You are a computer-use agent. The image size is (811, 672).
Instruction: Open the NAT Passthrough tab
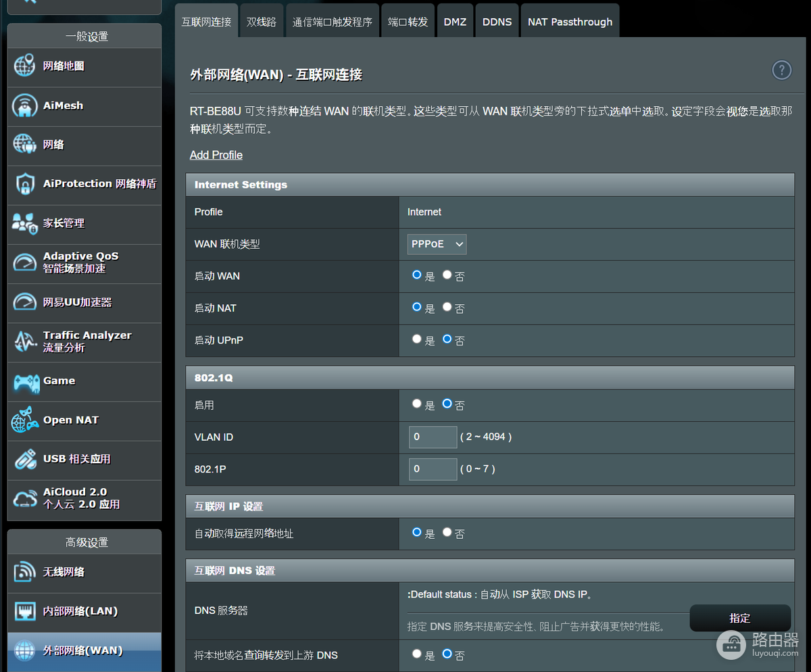tap(570, 22)
